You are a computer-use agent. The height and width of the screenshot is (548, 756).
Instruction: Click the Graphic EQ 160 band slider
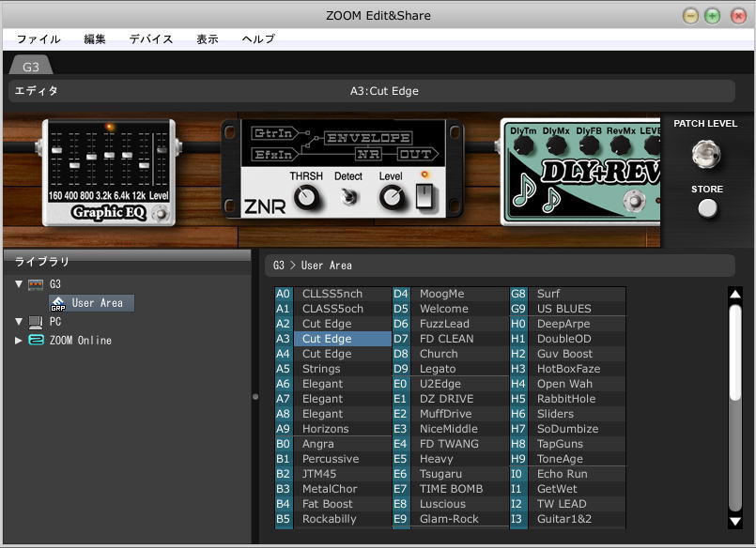point(56,150)
